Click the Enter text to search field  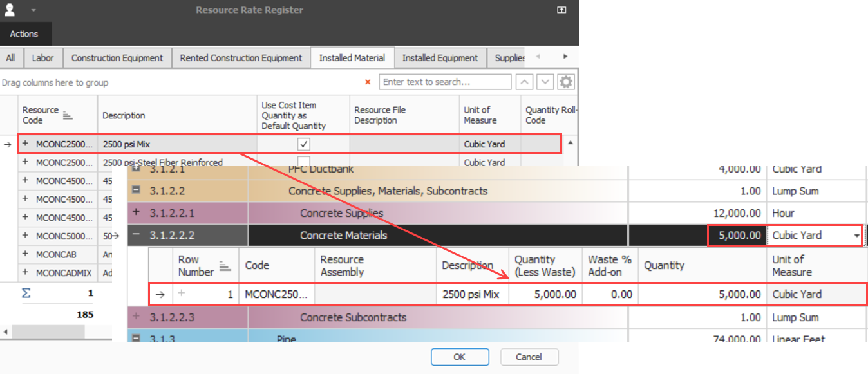point(446,82)
